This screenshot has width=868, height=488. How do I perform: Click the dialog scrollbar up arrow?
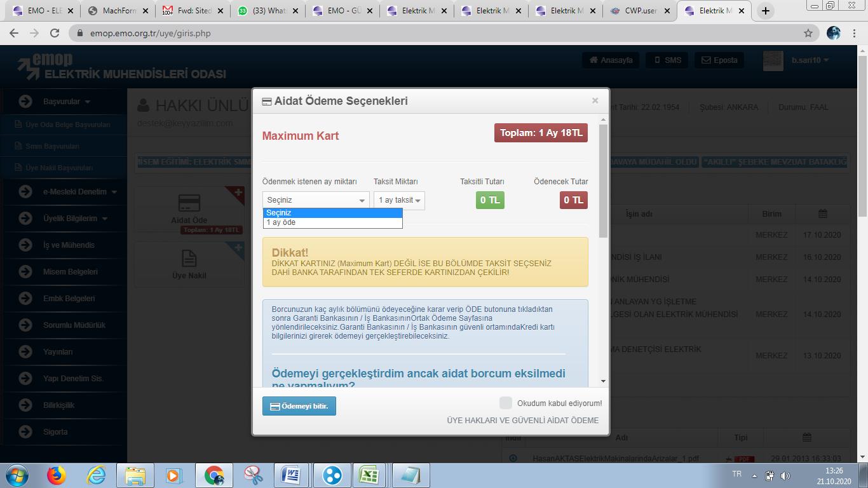click(603, 119)
